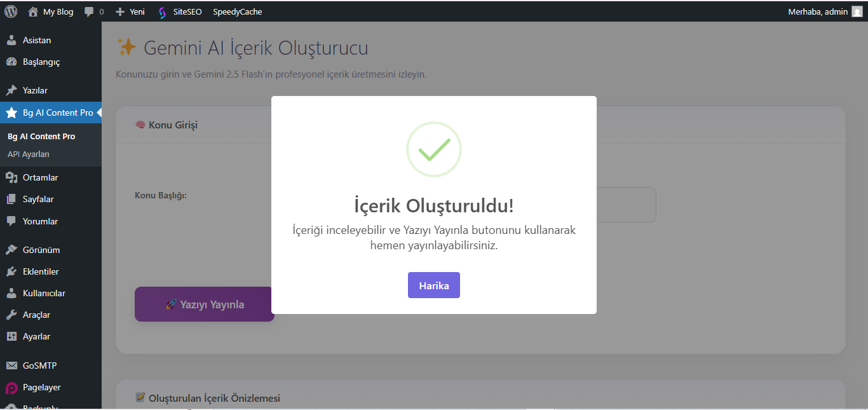The width and height of the screenshot is (868, 410).
Task: Click the Yazılar pin icon
Action: [11, 90]
